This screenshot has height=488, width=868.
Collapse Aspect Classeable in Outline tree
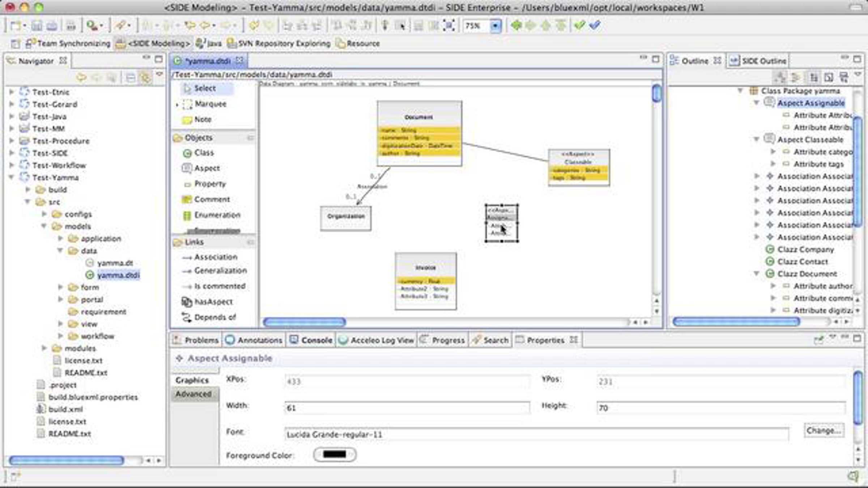pyautogui.click(x=756, y=140)
